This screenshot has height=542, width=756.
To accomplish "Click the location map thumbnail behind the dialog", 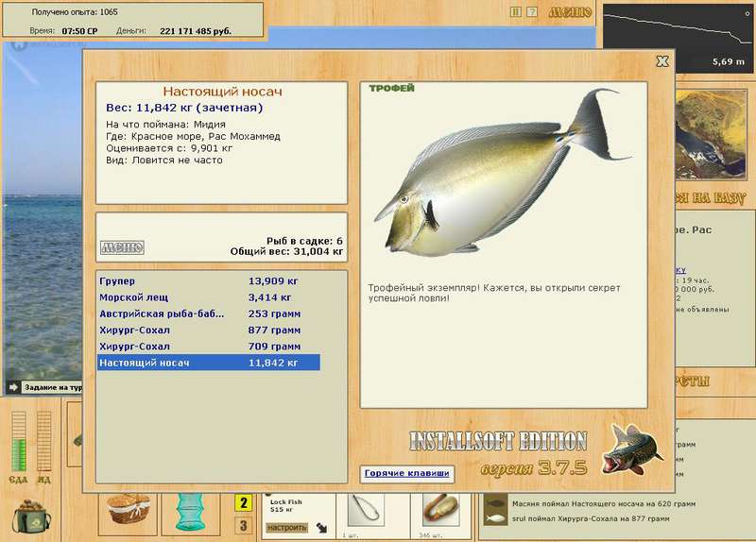I will 711,135.
